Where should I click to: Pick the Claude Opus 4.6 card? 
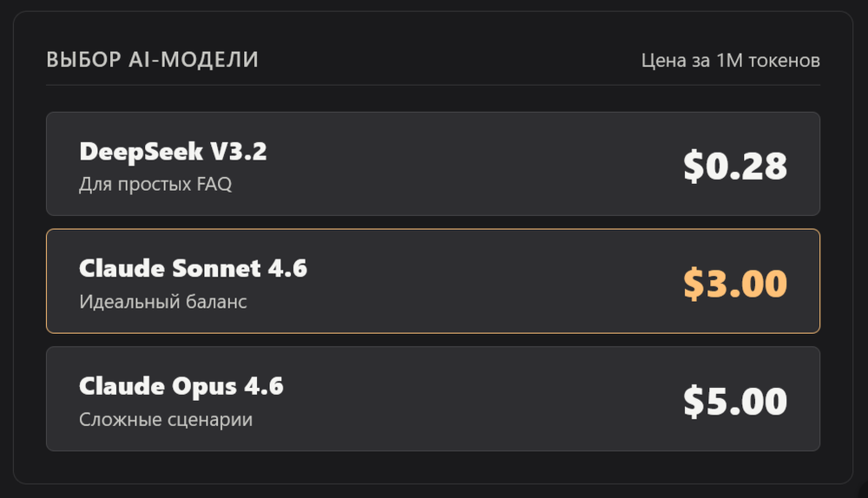[433, 399]
